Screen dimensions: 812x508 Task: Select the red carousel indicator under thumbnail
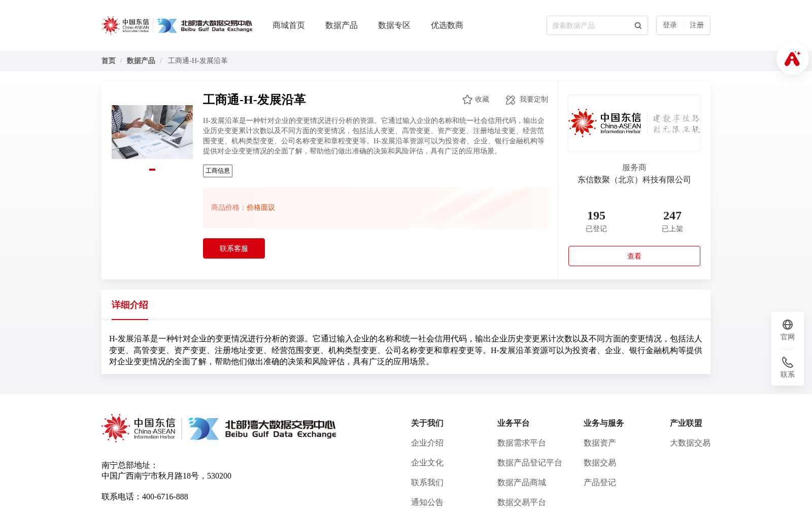(x=152, y=170)
